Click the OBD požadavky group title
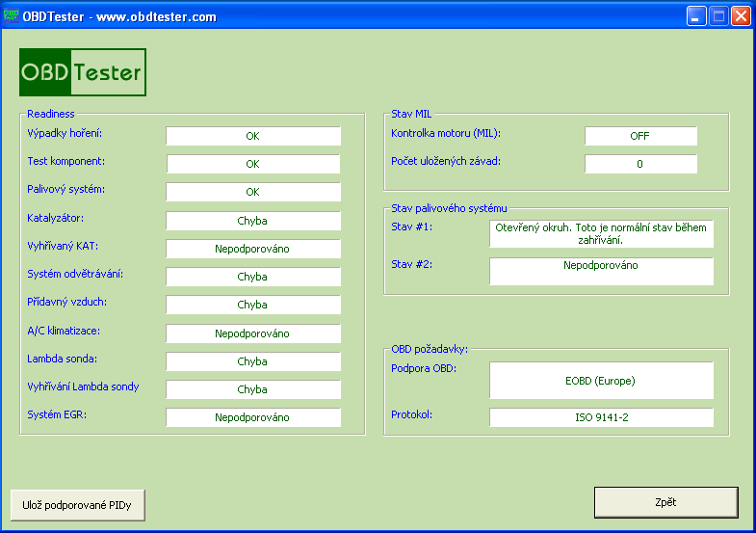Viewport: 756px width, 533px height. click(430, 349)
